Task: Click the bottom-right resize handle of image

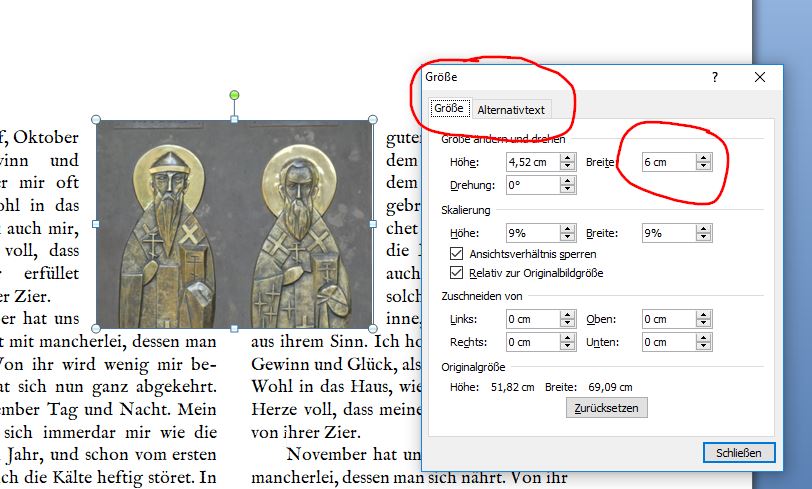Action: (373, 328)
